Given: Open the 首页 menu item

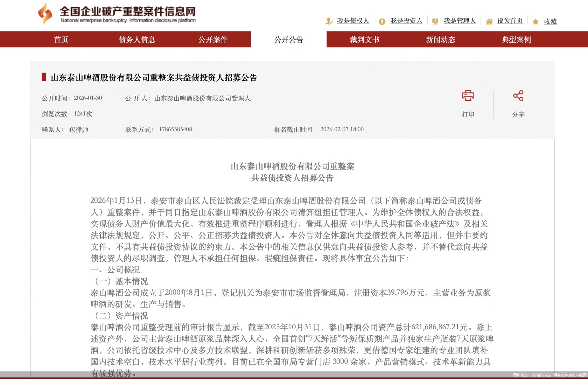Looking at the screenshot, I should [61, 40].
